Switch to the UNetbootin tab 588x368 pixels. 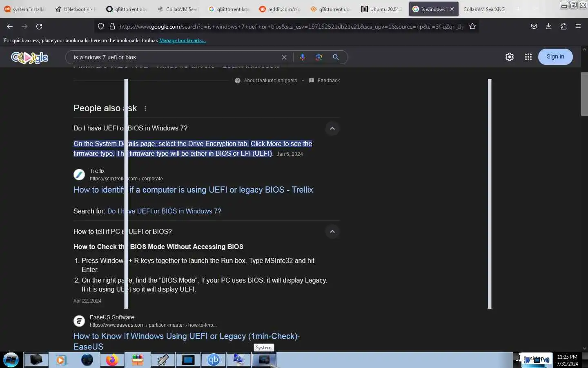tap(76, 9)
